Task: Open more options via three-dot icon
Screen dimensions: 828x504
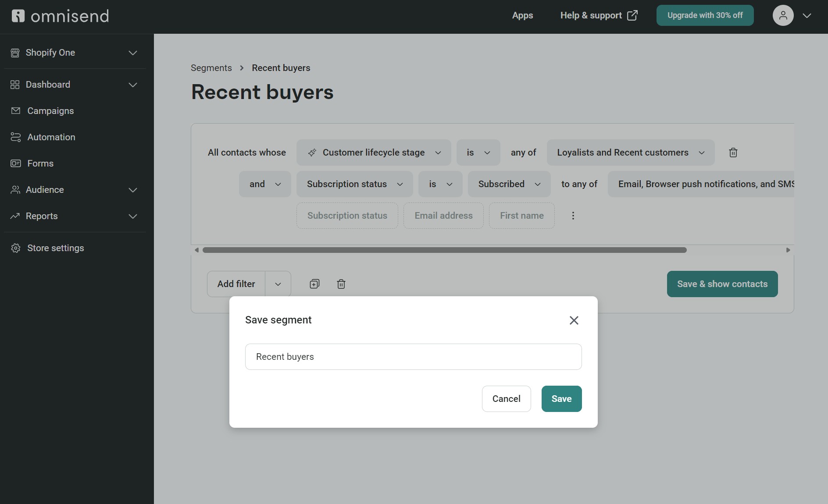Action: (x=573, y=215)
